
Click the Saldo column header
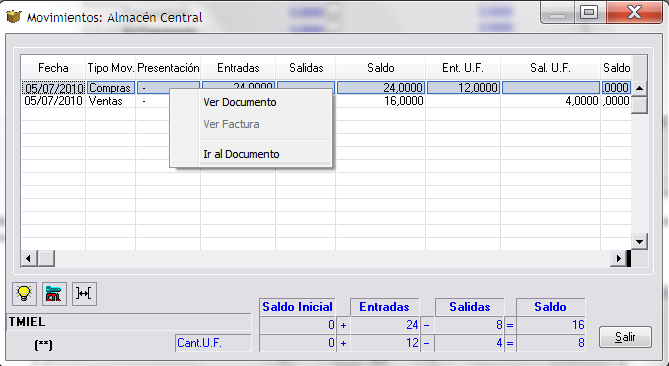coord(381,68)
